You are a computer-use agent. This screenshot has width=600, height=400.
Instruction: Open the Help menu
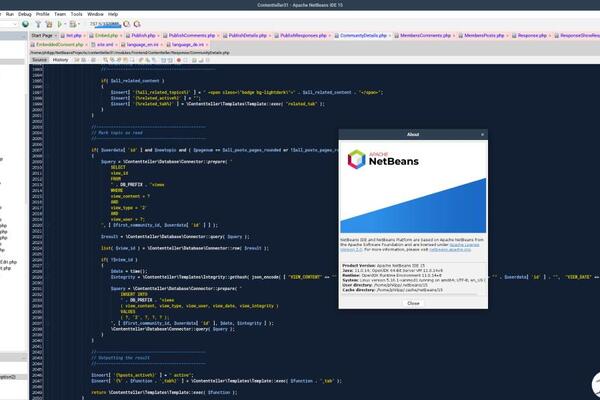click(113, 14)
